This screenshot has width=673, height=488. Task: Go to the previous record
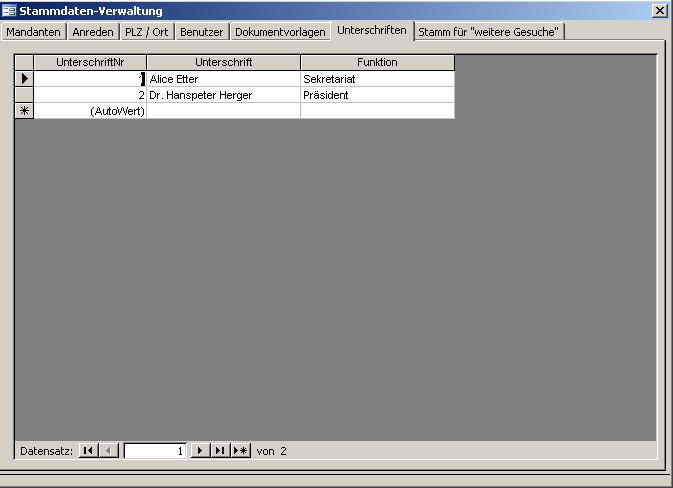[109, 451]
